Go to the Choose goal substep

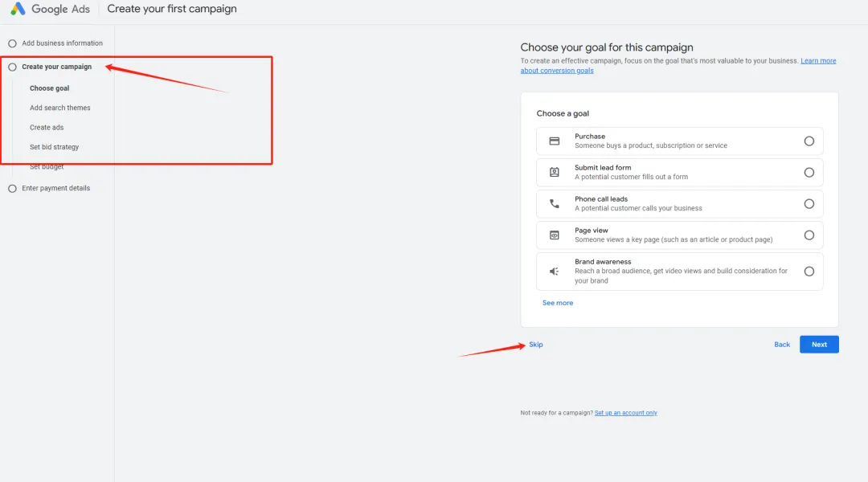pos(49,88)
